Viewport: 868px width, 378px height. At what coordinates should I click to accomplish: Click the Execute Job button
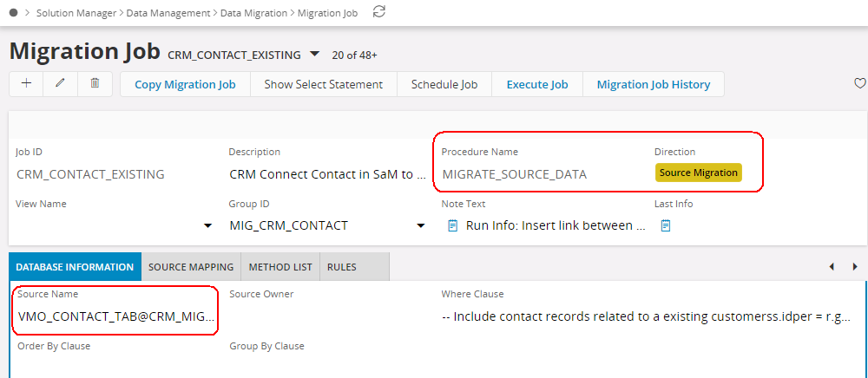point(536,84)
